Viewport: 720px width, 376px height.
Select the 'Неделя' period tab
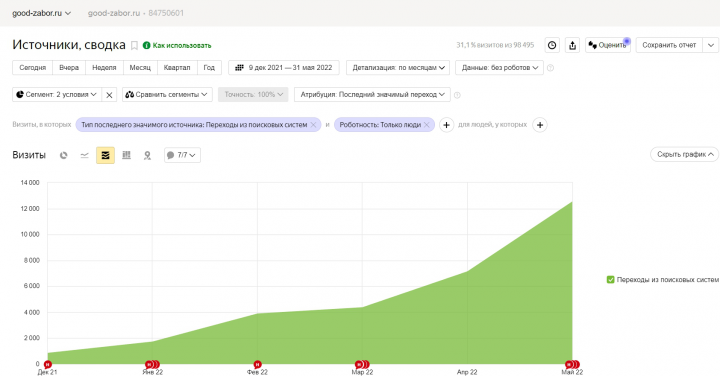[104, 67]
